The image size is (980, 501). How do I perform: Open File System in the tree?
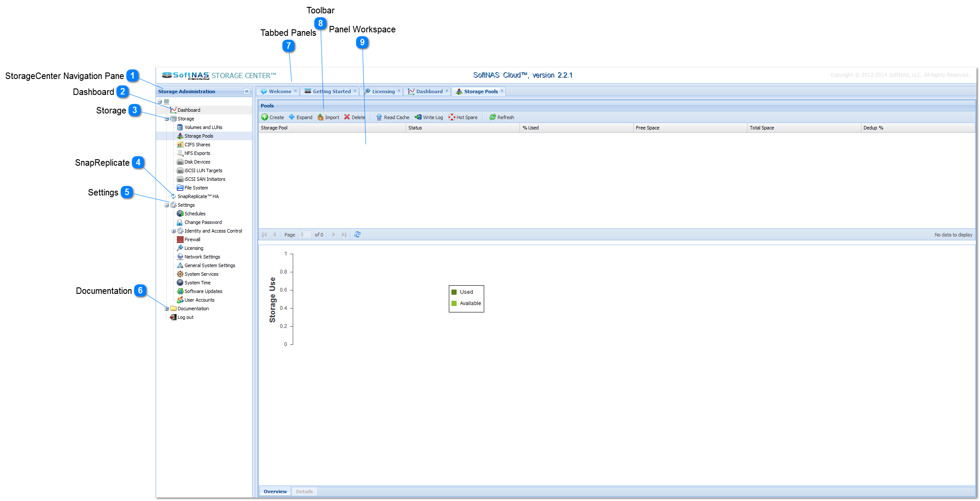pos(196,188)
